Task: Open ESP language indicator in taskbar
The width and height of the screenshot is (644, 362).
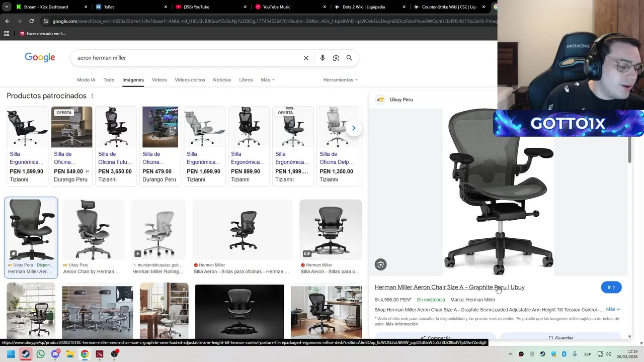Action: 588,354
